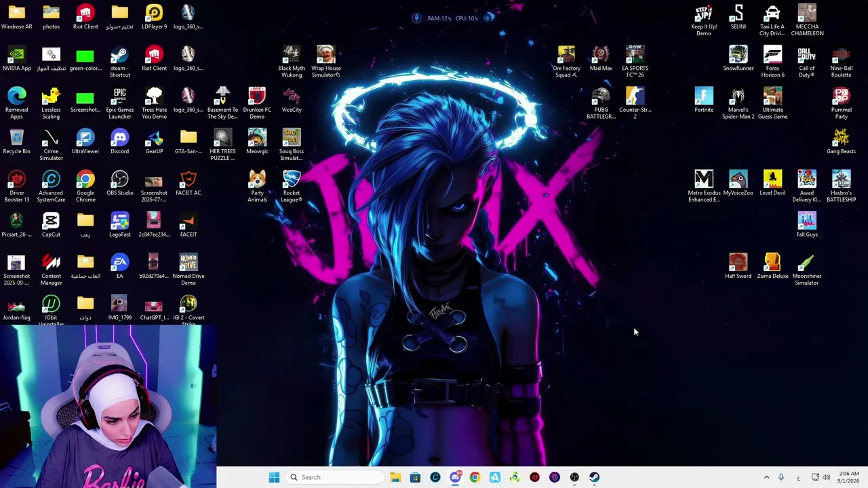Open the Metro Exodus Enhanced shortcut
The image size is (868, 488).
coord(704,187)
